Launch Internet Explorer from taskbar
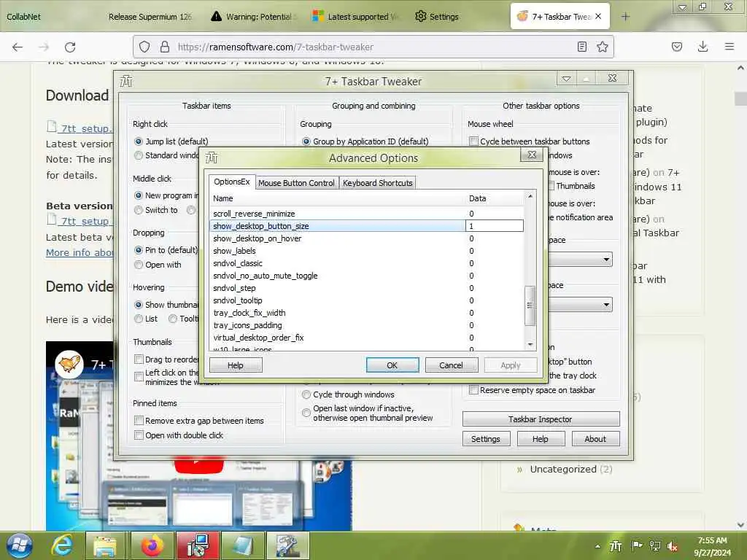The image size is (747, 560). 63,545
